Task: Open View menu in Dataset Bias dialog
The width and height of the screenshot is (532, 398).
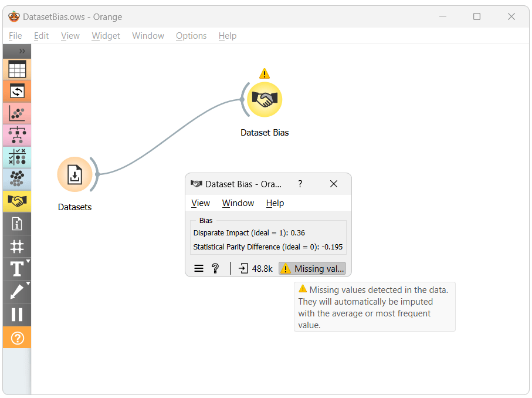Action: point(201,203)
